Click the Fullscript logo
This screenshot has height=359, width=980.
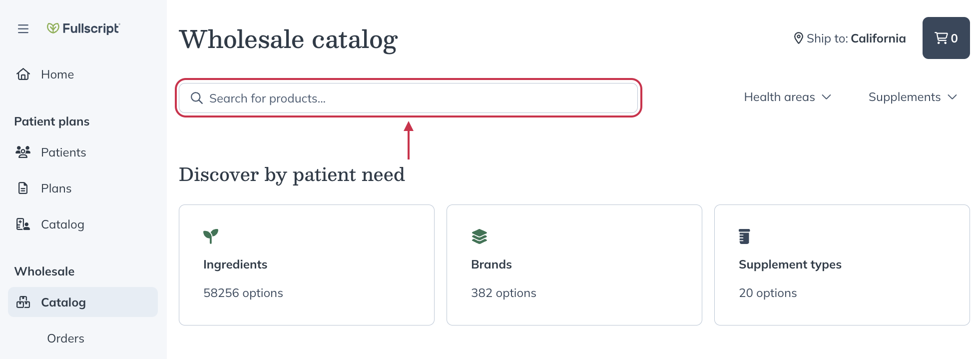83,28
